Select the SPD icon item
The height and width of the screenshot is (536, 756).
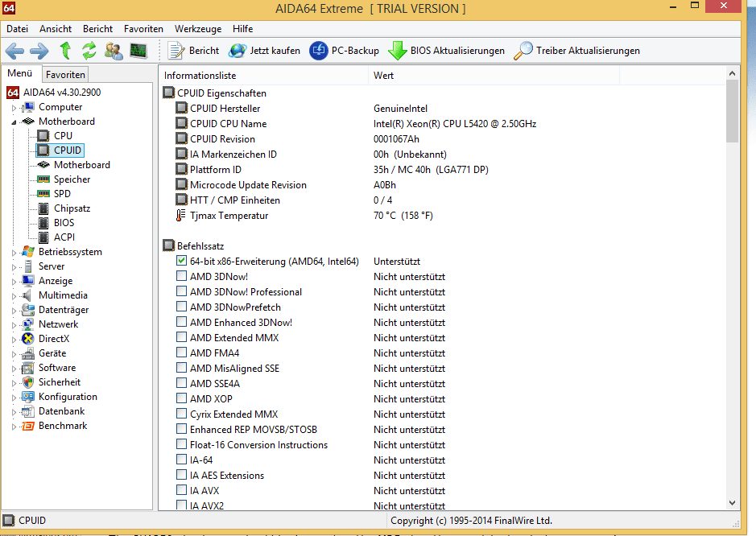[43, 194]
